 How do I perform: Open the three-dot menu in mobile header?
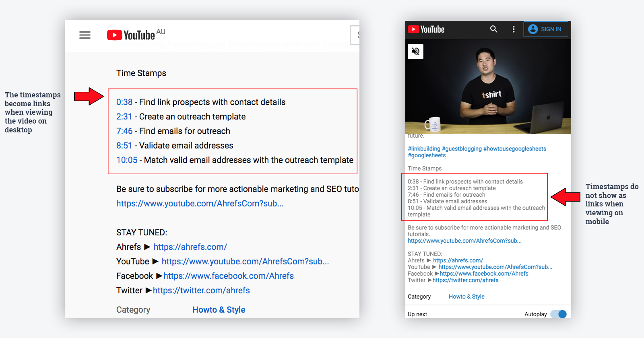pyautogui.click(x=514, y=29)
